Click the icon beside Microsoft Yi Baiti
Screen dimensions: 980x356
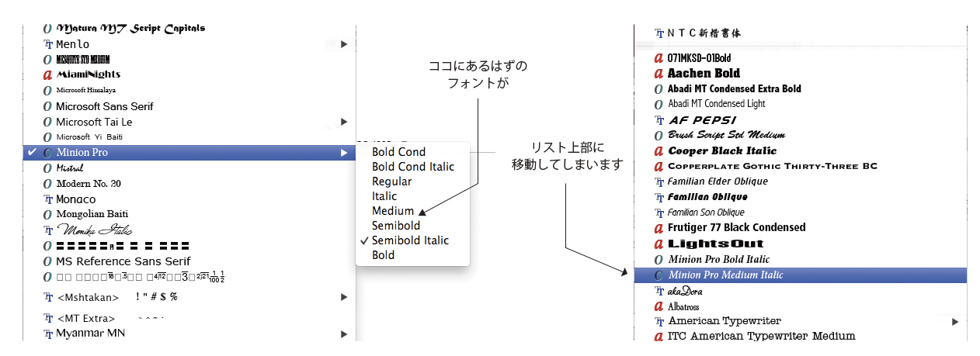click(x=48, y=137)
